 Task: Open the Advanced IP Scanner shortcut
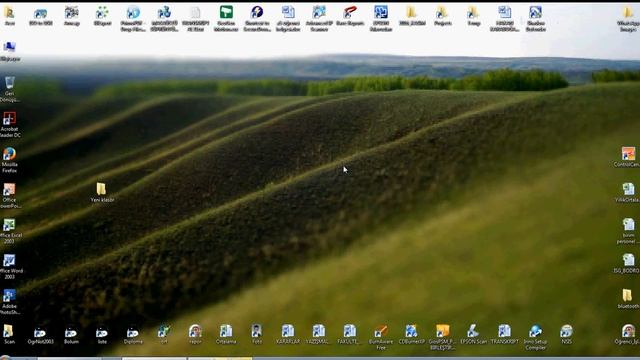319,18
